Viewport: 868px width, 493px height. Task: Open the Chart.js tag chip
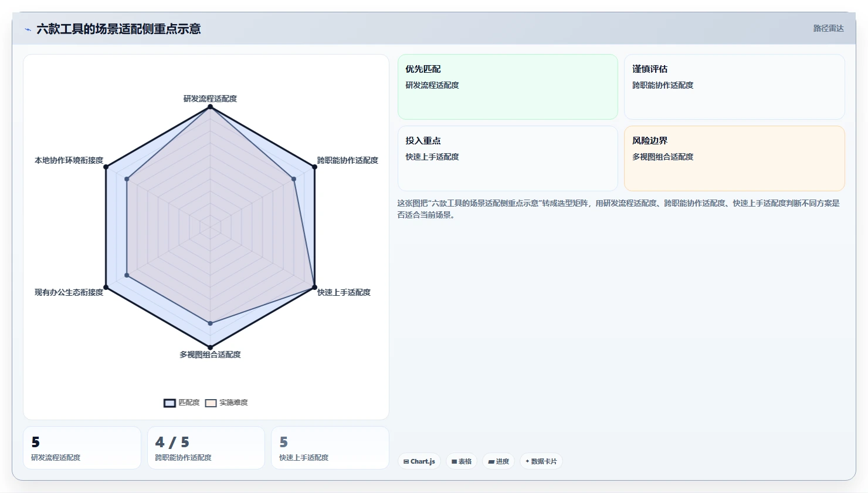pos(419,461)
